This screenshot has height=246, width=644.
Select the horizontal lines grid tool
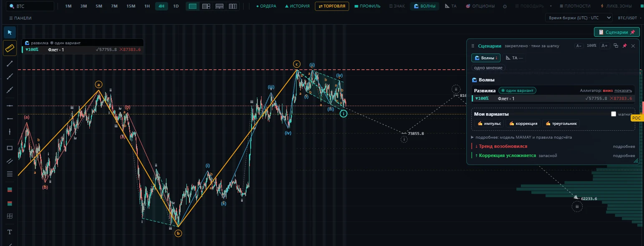coord(10,174)
